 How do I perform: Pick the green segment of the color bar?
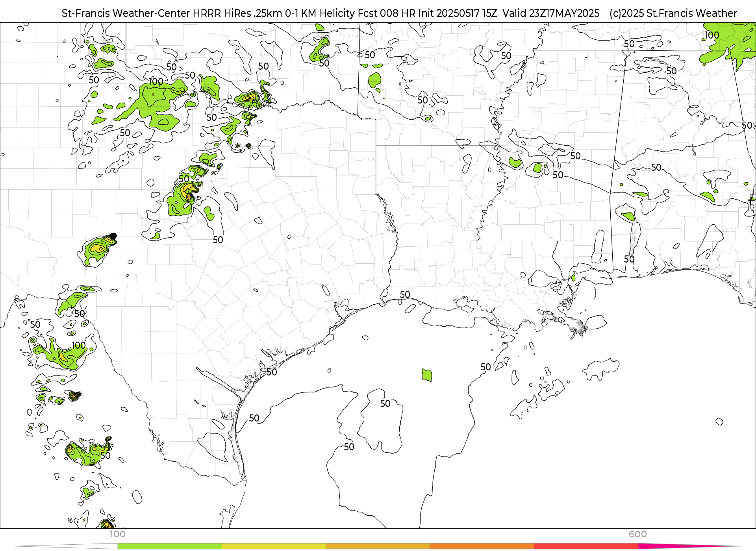(x=170, y=546)
